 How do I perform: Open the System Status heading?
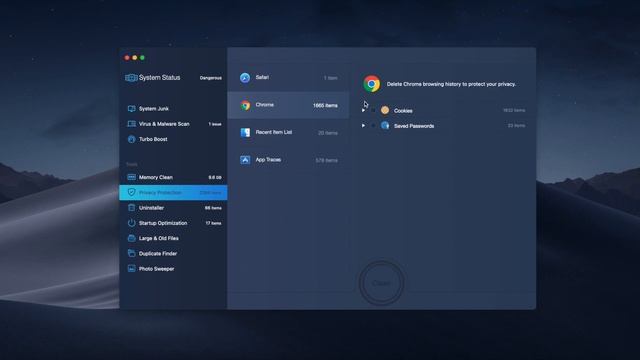coord(160,78)
